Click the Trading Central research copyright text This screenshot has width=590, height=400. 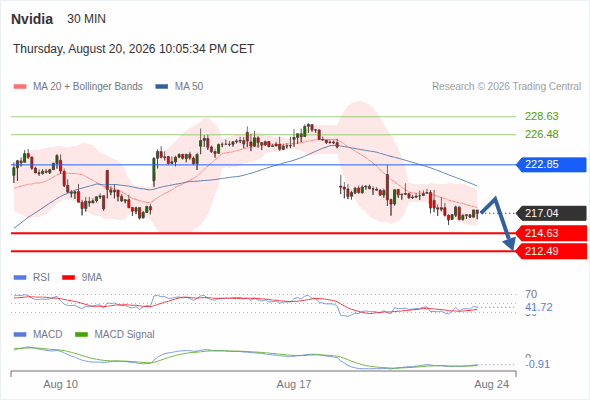506,87
